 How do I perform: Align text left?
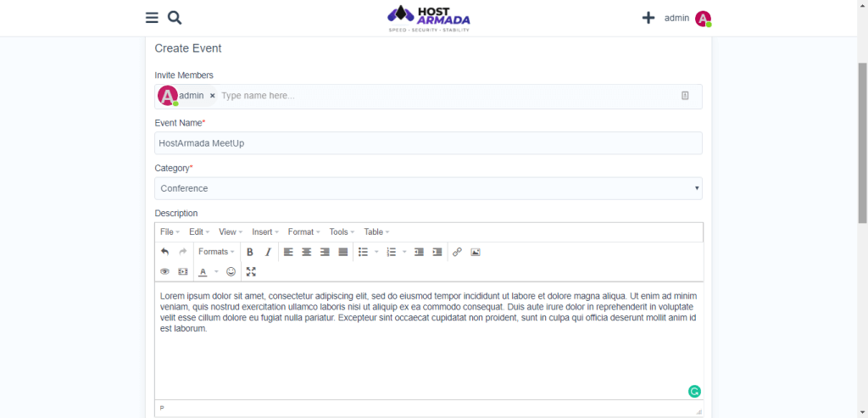coord(288,252)
